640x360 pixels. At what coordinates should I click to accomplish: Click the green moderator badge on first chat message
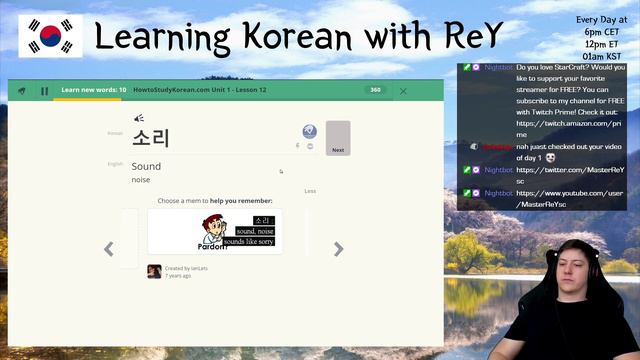point(467,67)
